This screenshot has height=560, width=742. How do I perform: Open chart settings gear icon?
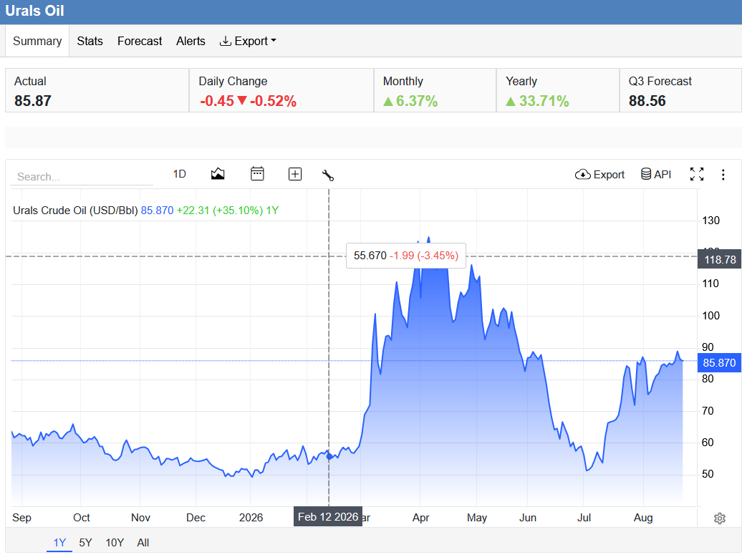coord(719,518)
